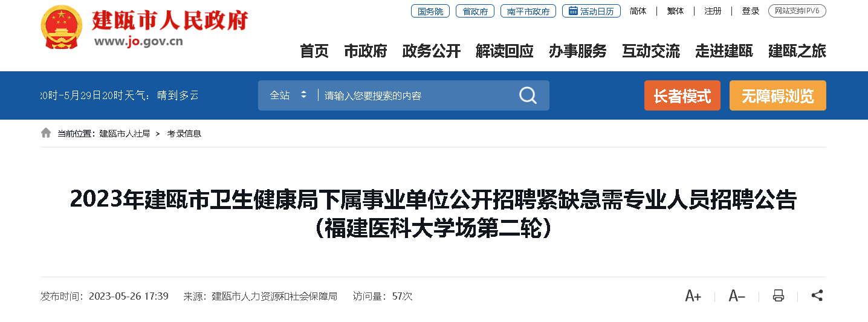Open the 互动交流 menu item
Screen dimensions: 868x322
[x=651, y=51]
